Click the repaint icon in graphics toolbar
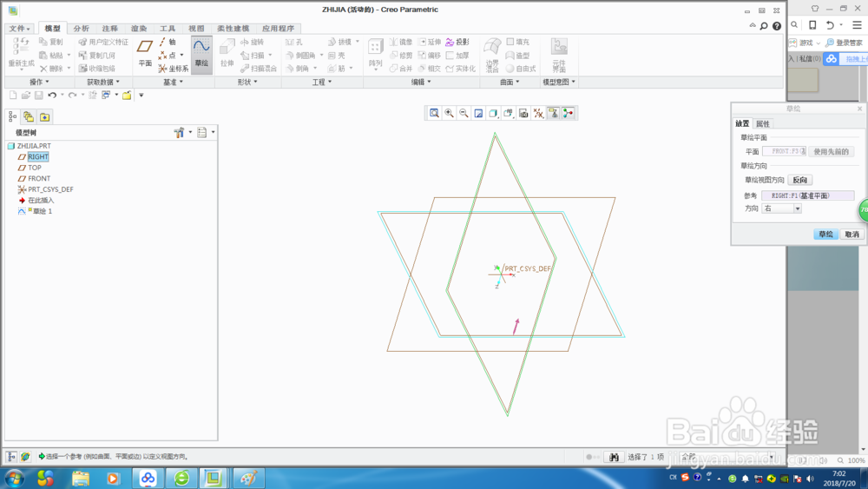 point(478,113)
